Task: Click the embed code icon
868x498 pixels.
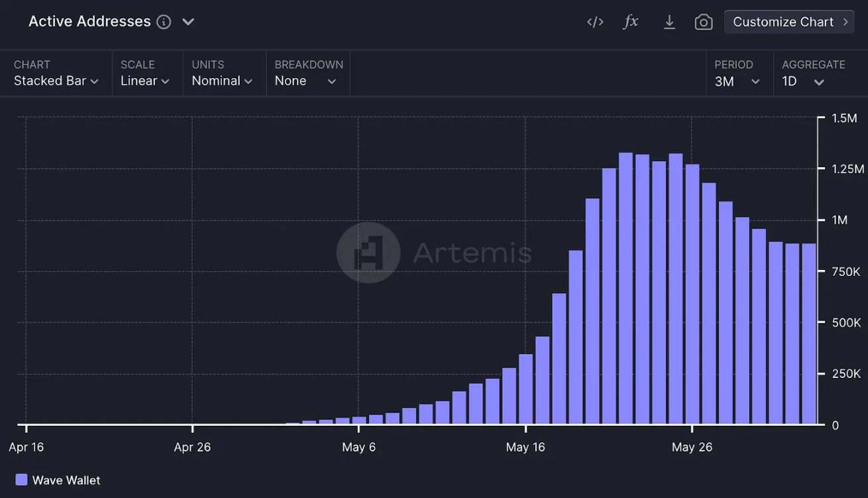Action: [595, 22]
